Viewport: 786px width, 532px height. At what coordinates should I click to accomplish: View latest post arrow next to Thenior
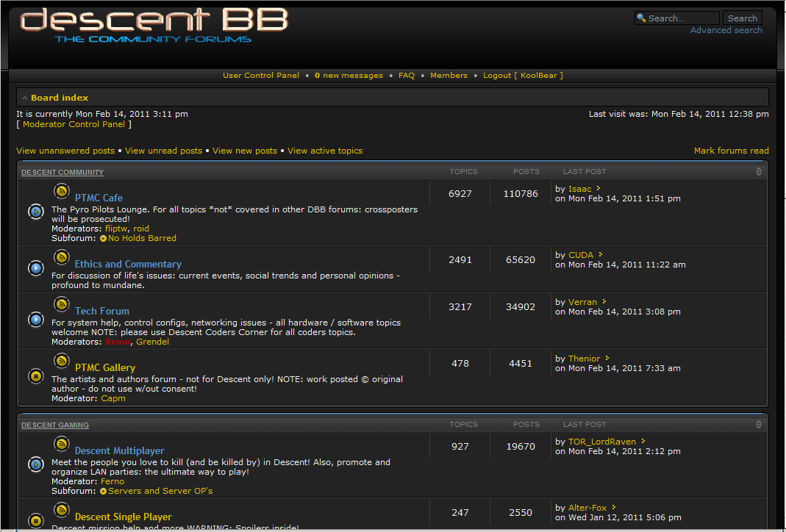(607, 358)
